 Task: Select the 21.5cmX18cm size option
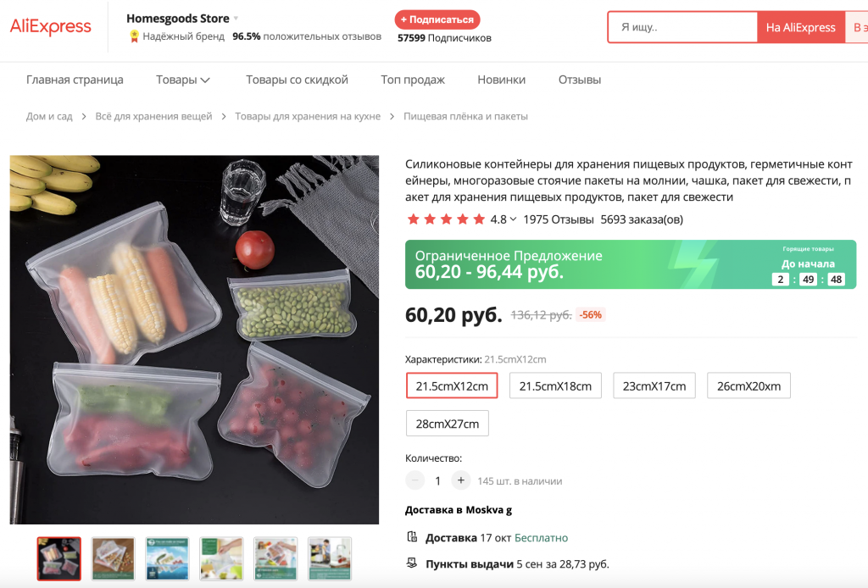coord(555,386)
